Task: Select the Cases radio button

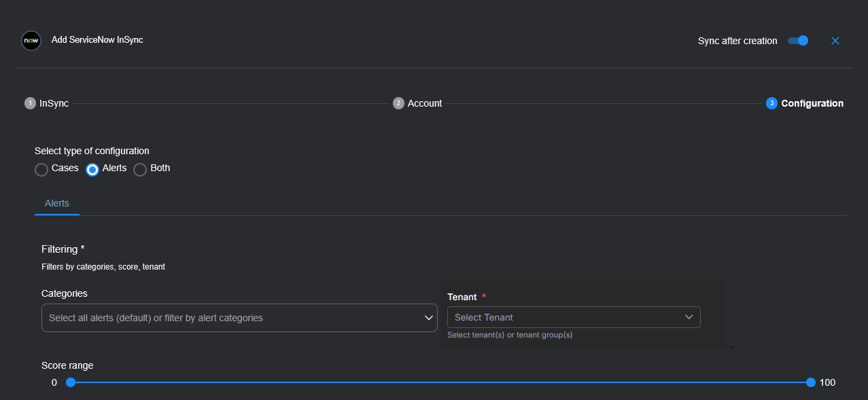Action: coord(41,169)
